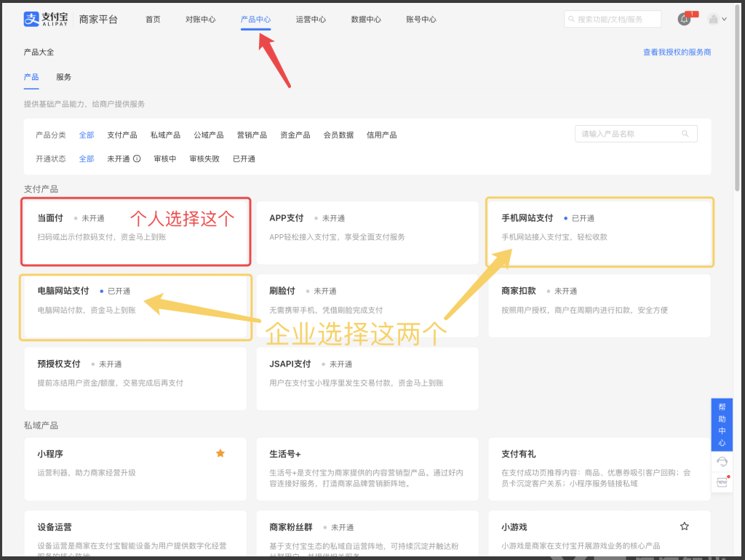Open the account dropdown chevron next to the avatar

[725, 19]
